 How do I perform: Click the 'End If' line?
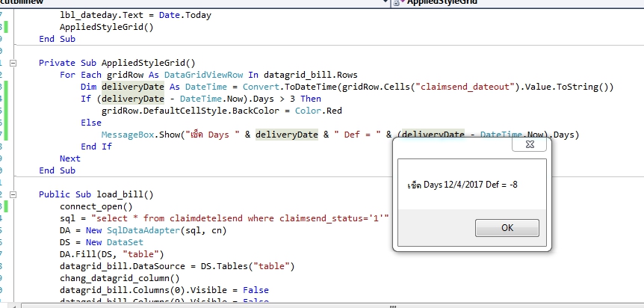click(x=96, y=147)
